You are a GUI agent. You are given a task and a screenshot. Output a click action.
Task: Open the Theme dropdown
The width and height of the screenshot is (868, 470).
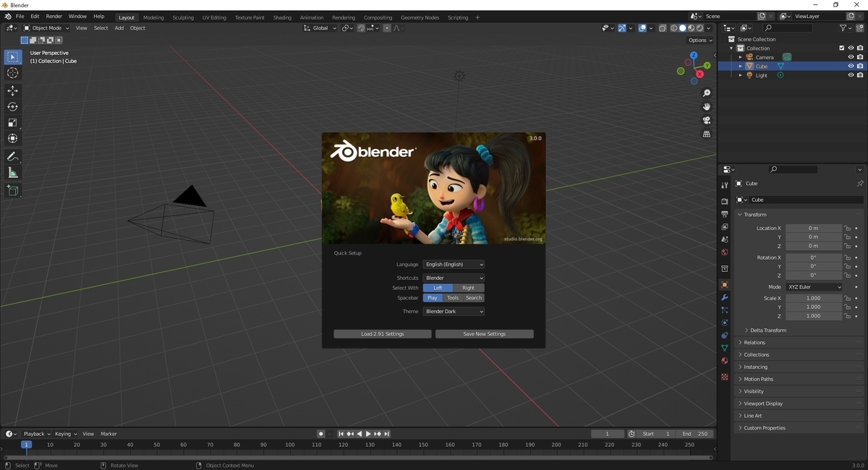[454, 312]
